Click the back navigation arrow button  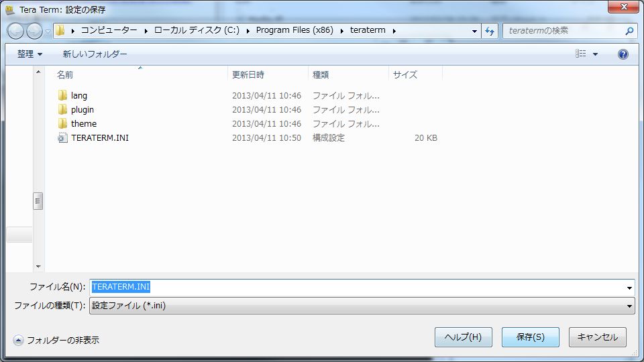click(15, 31)
